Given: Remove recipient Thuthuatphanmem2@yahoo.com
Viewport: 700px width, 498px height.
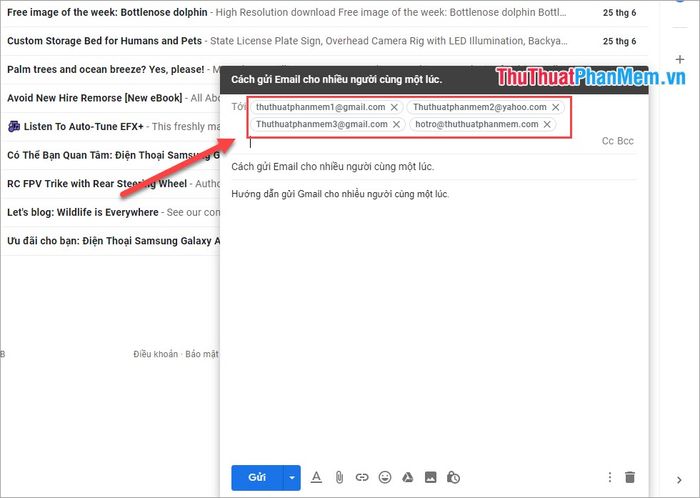Looking at the screenshot, I should (x=555, y=107).
